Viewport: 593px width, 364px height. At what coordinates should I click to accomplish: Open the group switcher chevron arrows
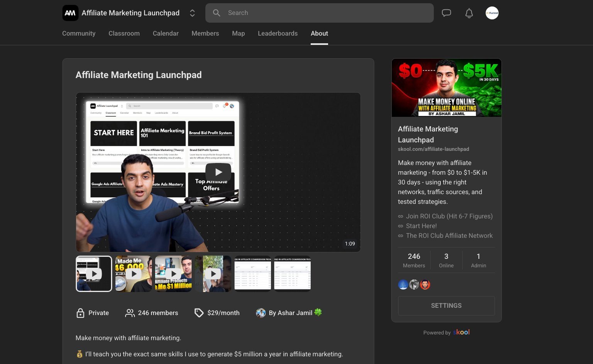[192, 13]
